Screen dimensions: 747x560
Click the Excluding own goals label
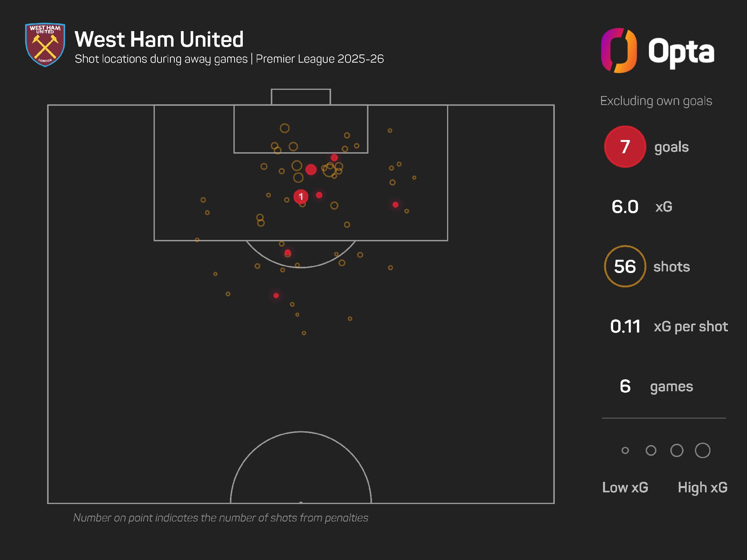pyautogui.click(x=656, y=101)
